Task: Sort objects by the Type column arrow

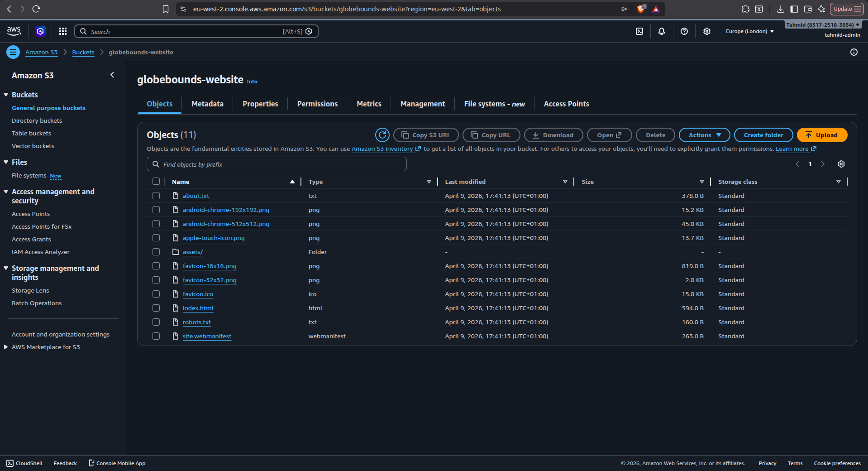Action: point(429,182)
